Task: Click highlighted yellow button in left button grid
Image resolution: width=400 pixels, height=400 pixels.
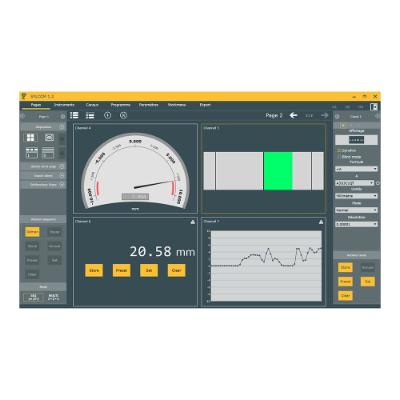Action: click(32, 232)
